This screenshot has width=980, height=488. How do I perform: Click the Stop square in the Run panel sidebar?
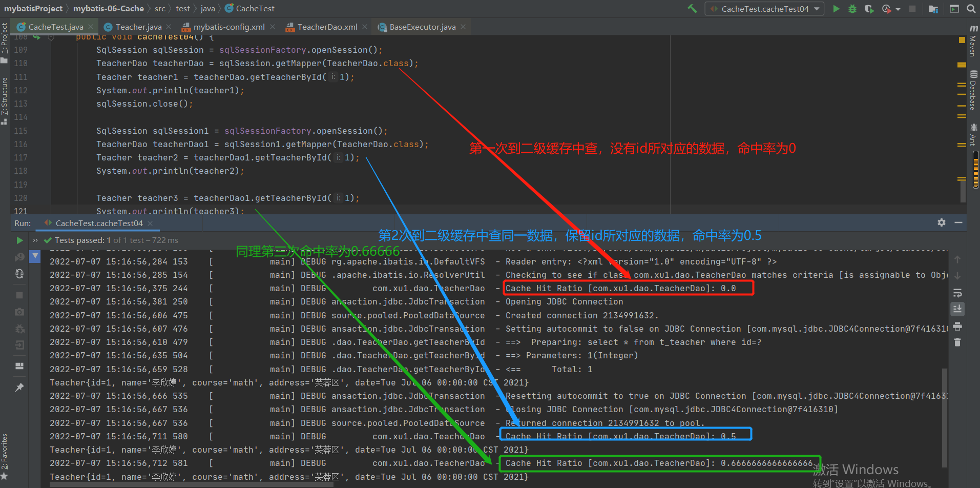coord(19,295)
